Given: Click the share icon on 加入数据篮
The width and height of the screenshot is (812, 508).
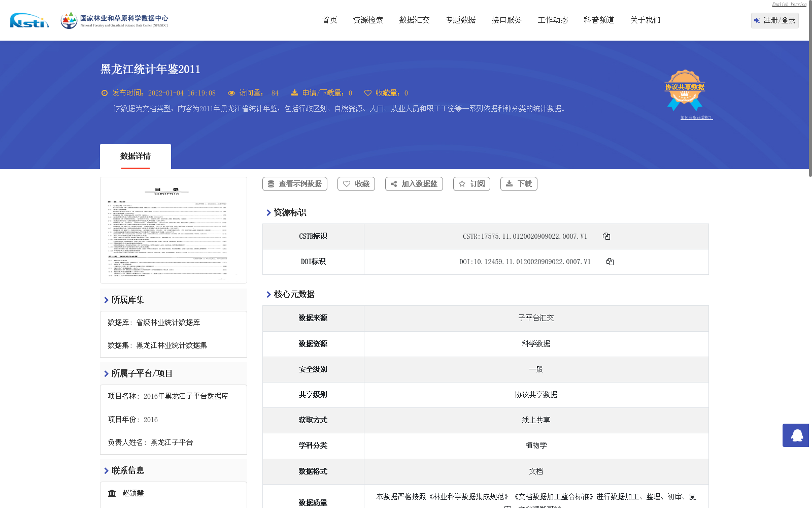Looking at the screenshot, I should [x=393, y=183].
